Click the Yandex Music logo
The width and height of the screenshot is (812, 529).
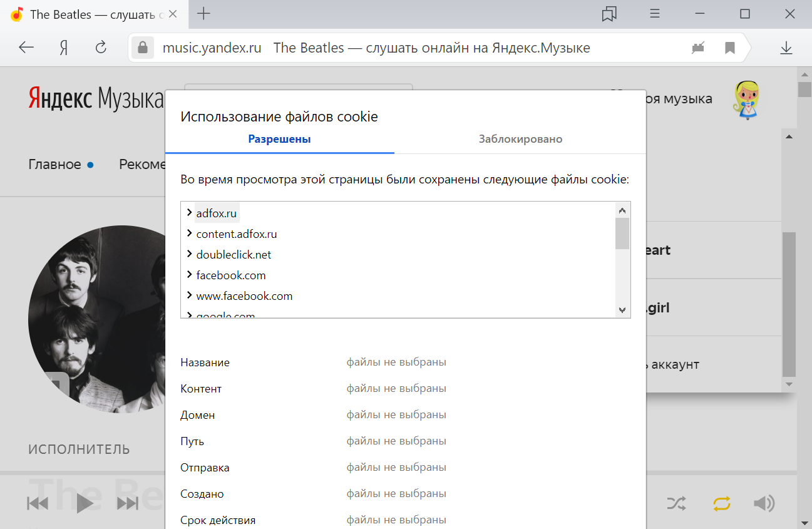[95, 99]
